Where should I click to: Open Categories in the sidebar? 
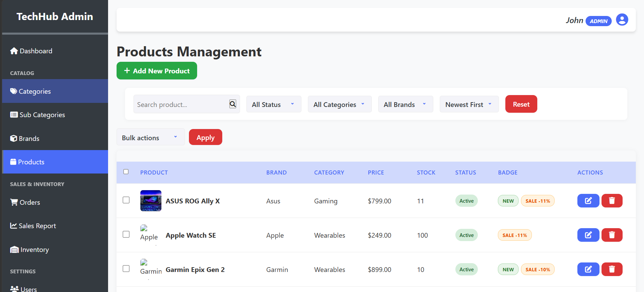pos(55,91)
